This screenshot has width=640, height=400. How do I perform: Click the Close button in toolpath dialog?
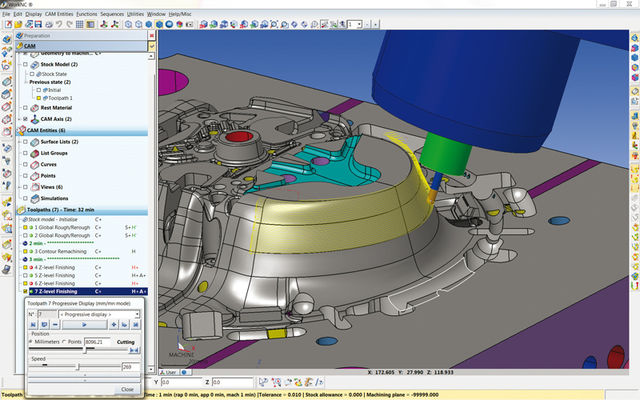(x=127, y=389)
